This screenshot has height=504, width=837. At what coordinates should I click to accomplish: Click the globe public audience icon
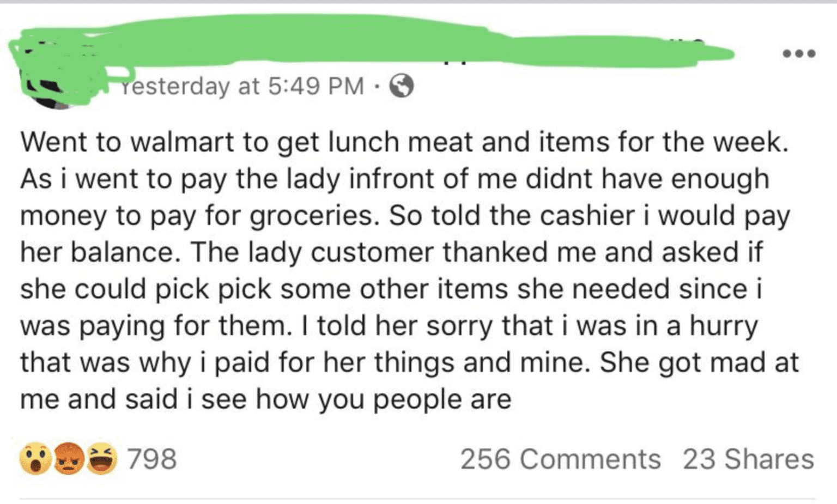coord(402,86)
